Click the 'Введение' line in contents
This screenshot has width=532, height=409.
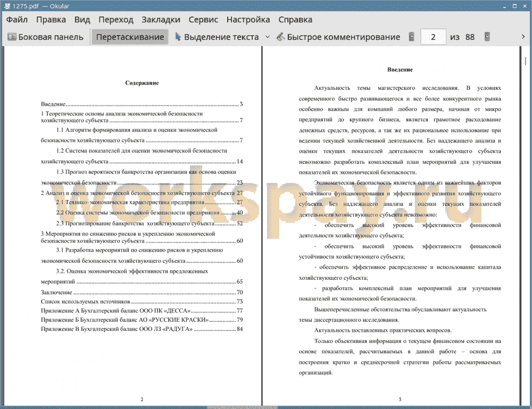pyautogui.click(x=142, y=104)
